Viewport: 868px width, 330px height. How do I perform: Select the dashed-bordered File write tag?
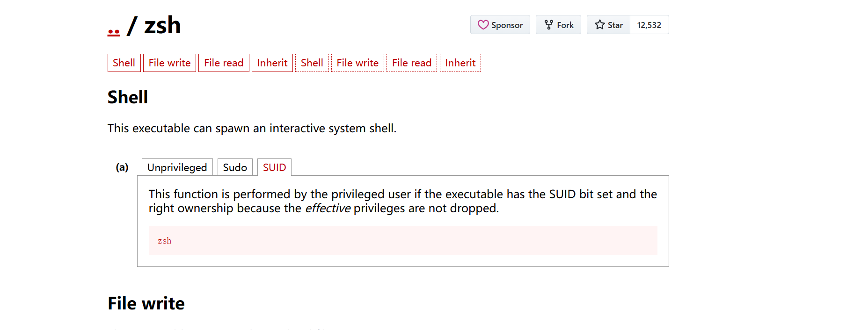click(357, 63)
